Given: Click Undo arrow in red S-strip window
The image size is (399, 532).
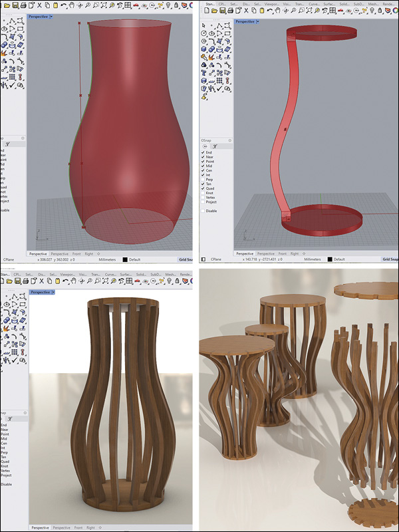Looking at the screenshot, I should pyautogui.click(x=269, y=11).
